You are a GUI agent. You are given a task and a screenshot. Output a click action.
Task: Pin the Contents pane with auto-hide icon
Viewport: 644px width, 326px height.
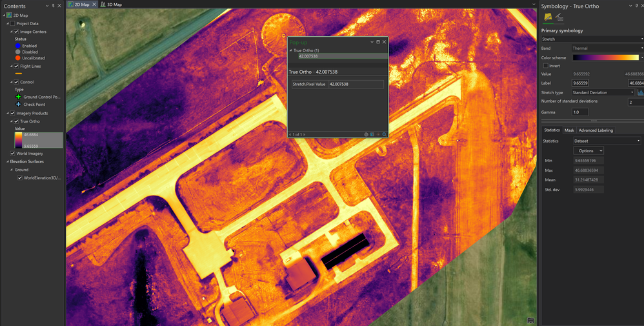point(53,6)
